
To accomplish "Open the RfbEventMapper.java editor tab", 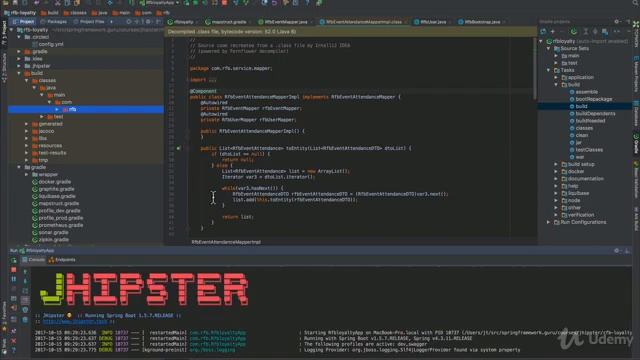I will pyautogui.click(x=283, y=22).
